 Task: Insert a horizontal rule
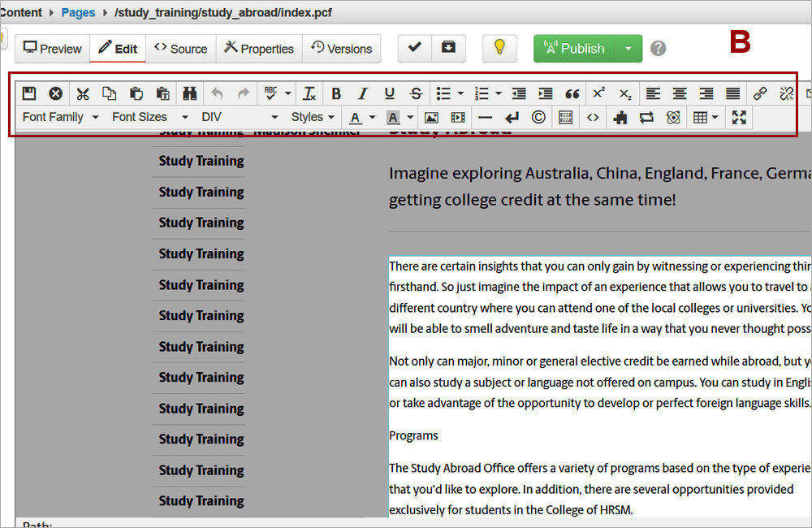(x=485, y=117)
